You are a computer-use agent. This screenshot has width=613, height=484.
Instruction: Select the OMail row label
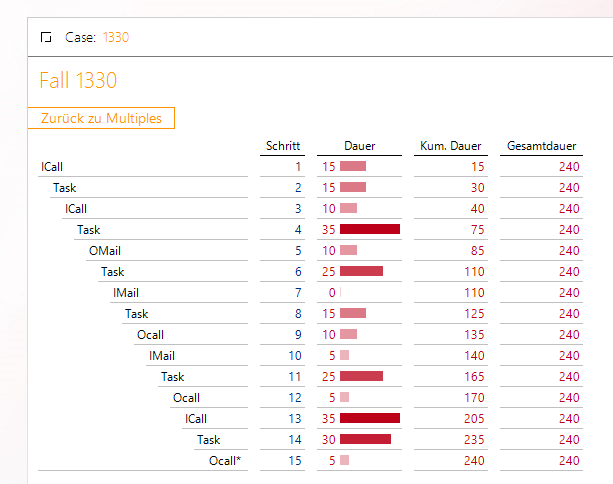point(105,251)
